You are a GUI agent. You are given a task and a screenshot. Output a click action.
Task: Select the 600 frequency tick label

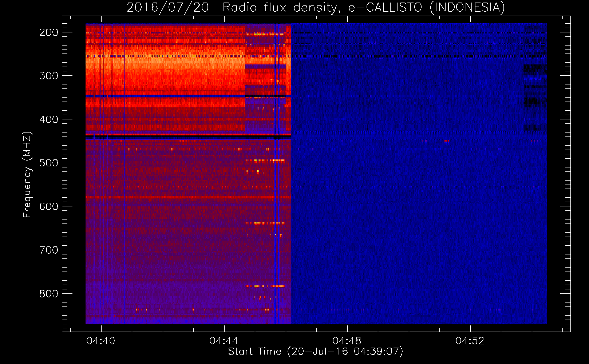click(49, 206)
